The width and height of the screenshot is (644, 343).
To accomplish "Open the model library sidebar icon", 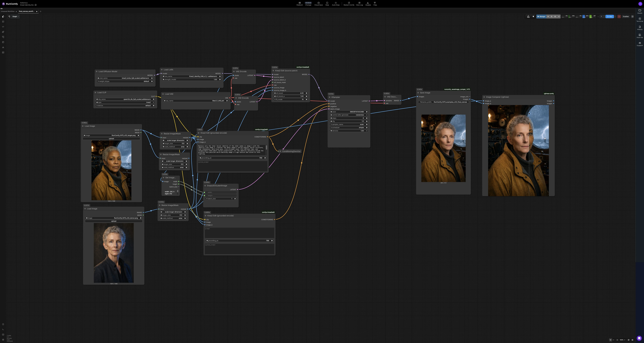I will point(3,32).
